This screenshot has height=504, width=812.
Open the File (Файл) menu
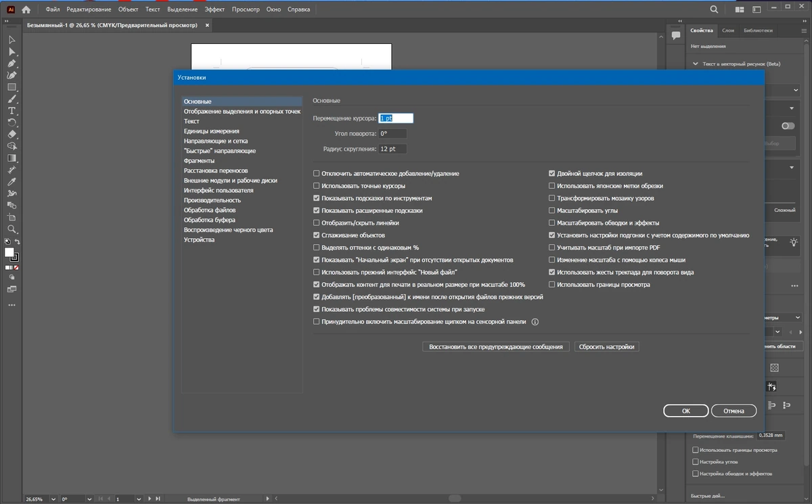pyautogui.click(x=53, y=9)
